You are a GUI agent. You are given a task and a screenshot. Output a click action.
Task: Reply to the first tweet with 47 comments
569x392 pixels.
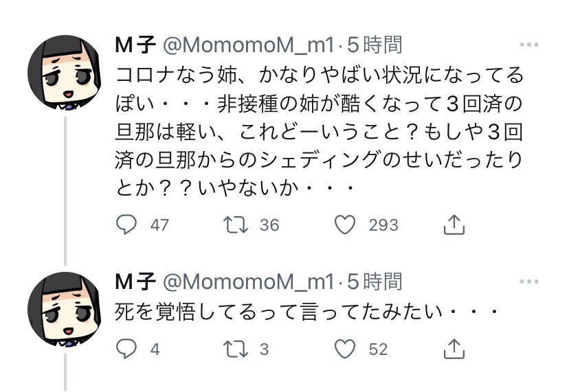coord(126,224)
